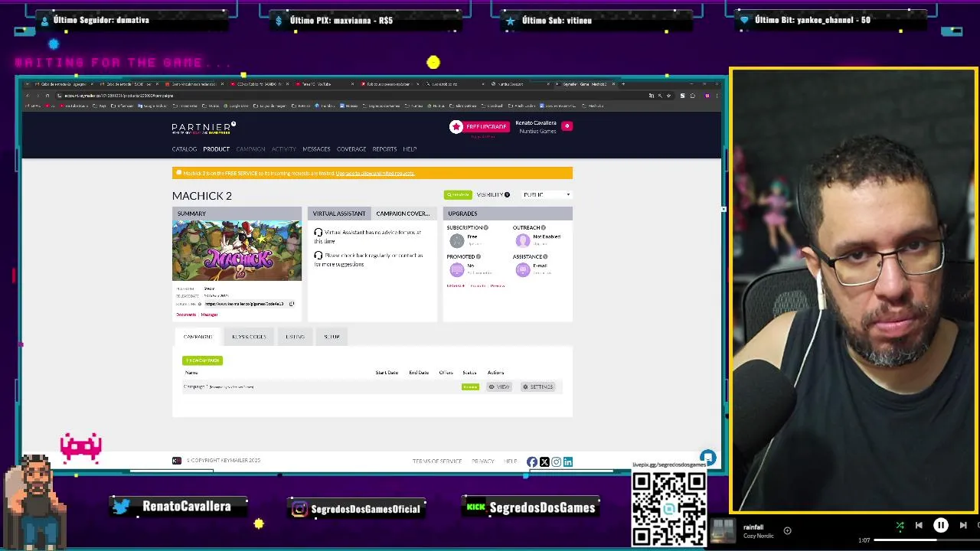980x551 pixels.
Task: Select the Campaigns tab
Action: pyautogui.click(x=198, y=337)
